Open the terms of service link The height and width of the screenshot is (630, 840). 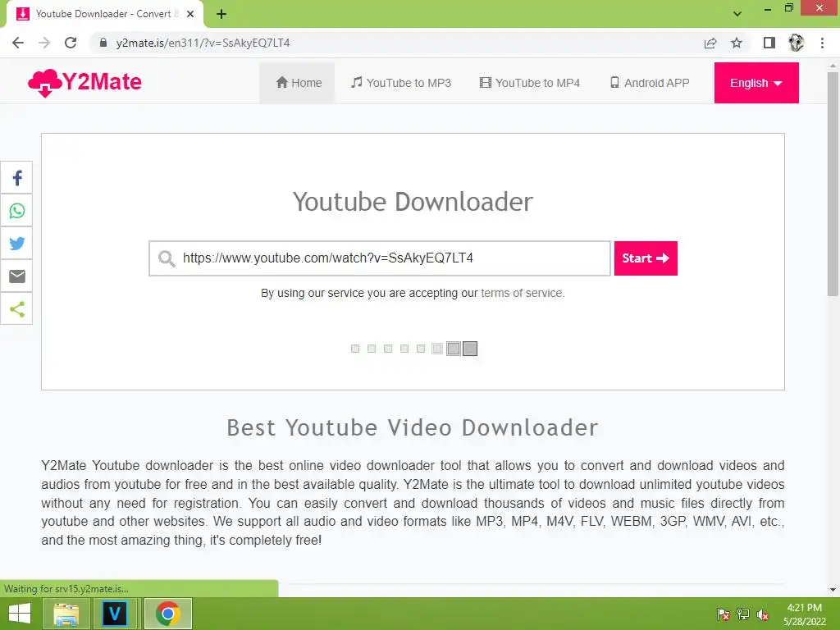pos(521,293)
